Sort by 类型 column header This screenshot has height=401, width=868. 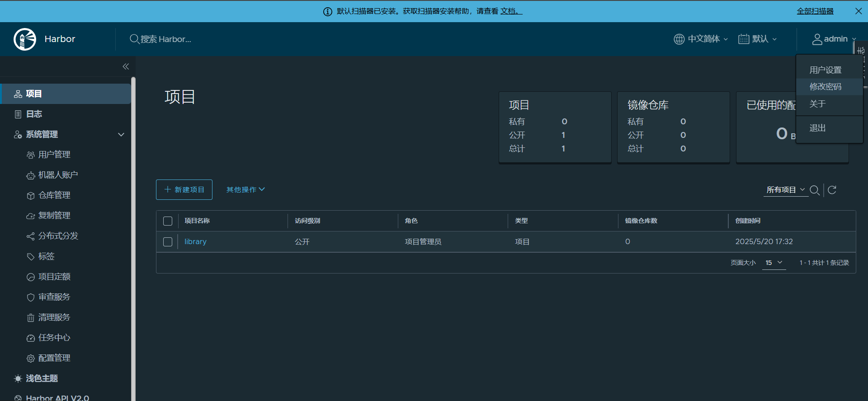pos(522,221)
